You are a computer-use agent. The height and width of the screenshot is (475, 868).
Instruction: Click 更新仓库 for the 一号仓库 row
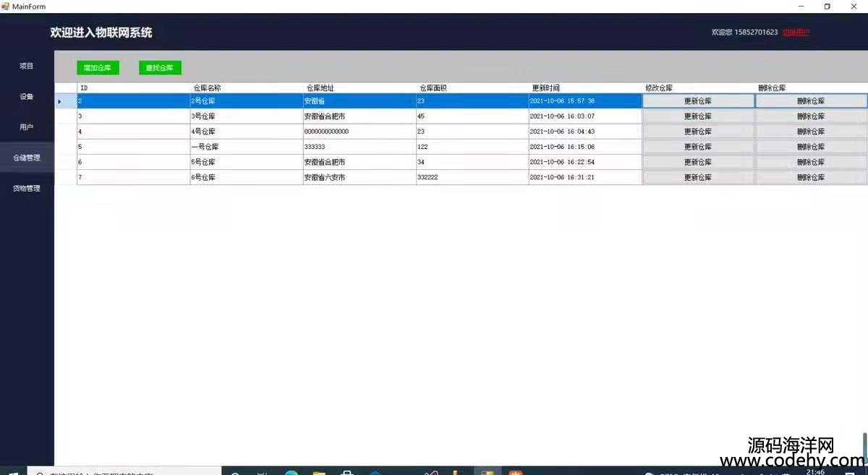click(698, 147)
